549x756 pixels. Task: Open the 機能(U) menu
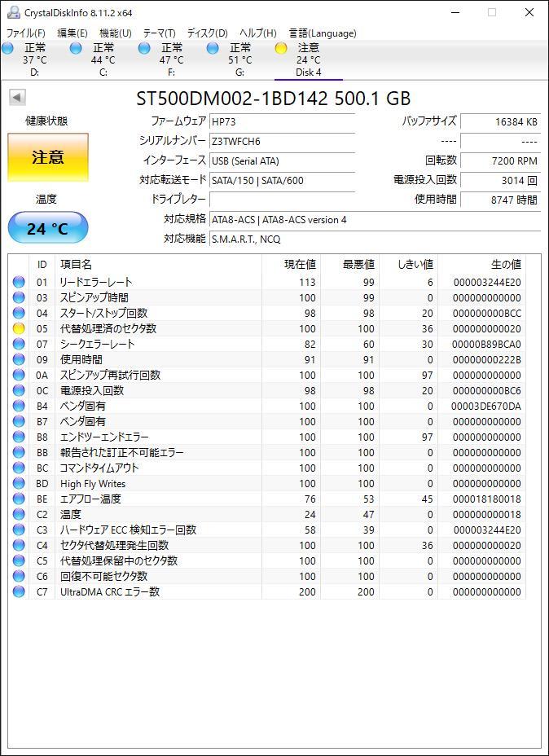(x=115, y=33)
